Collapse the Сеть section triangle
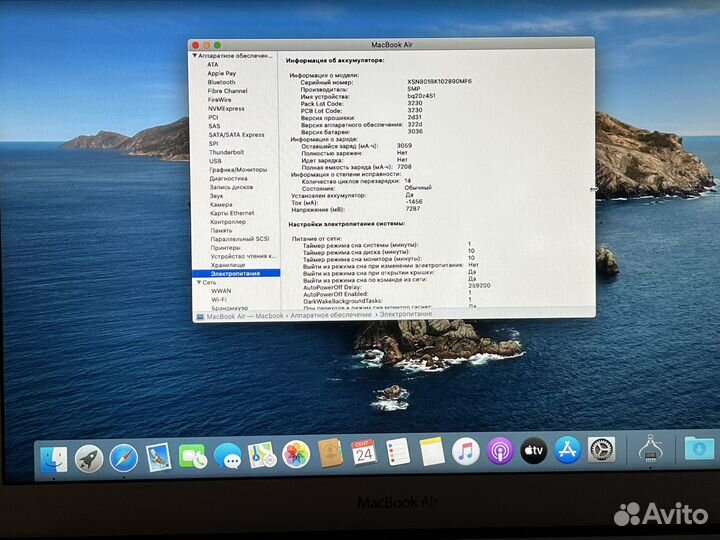The width and height of the screenshot is (720, 540). pos(199,282)
